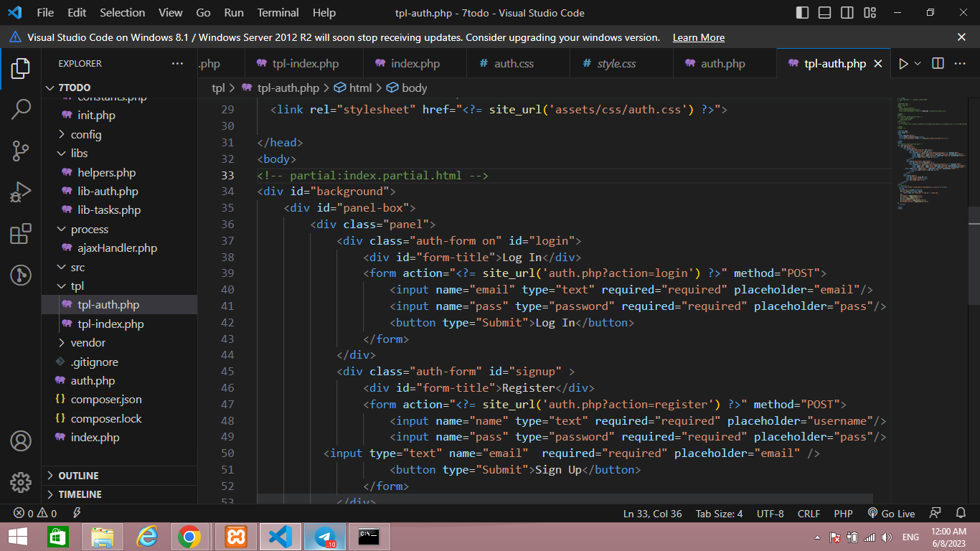Open Learn More link in banner
The height and width of the screenshot is (551, 980).
699,37
